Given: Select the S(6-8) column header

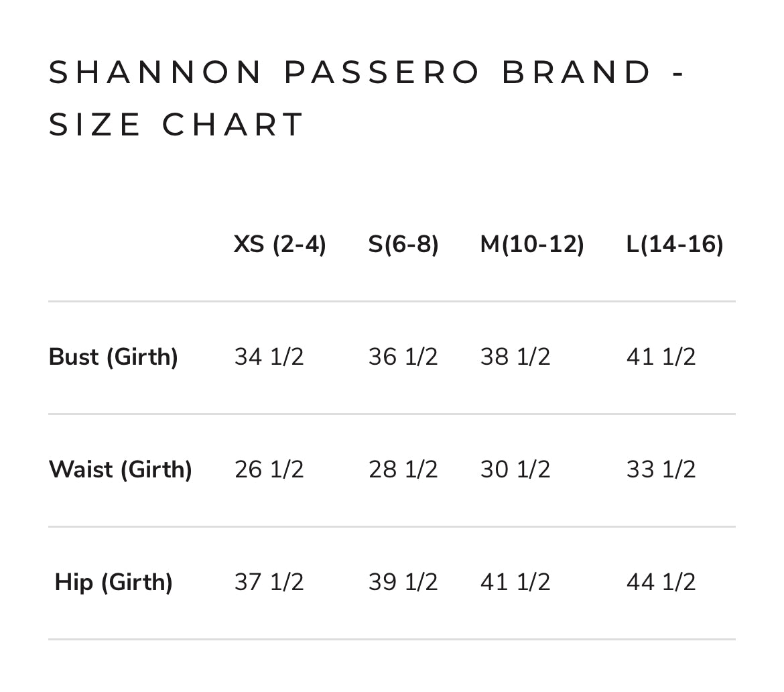Looking at the screenshot, I should (x=403, y=245).
